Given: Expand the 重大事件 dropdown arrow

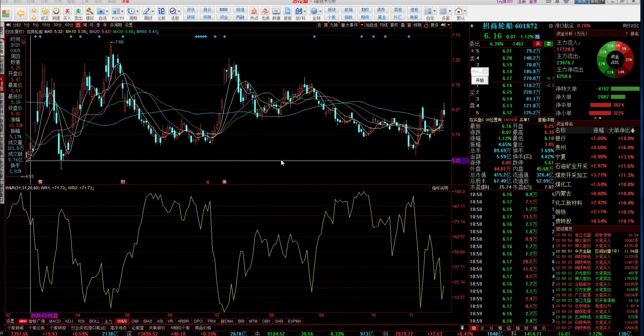Looking at the screenshot, I should click(362, 25).
